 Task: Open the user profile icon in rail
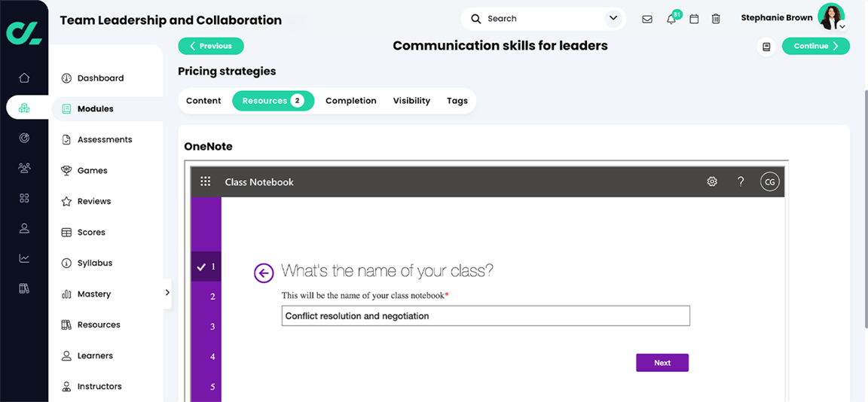tap(24, 228)
